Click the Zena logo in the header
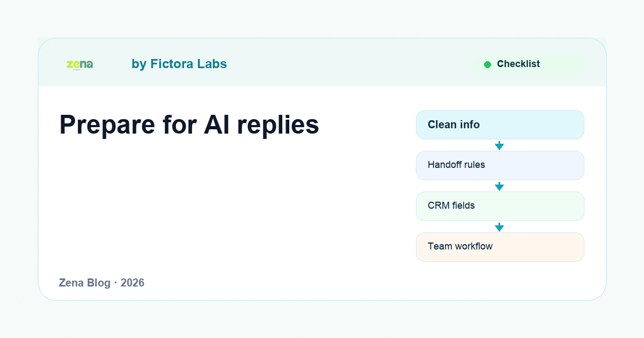Image resolution: width=644 pixels, height=338 pixels. point(79,64)
